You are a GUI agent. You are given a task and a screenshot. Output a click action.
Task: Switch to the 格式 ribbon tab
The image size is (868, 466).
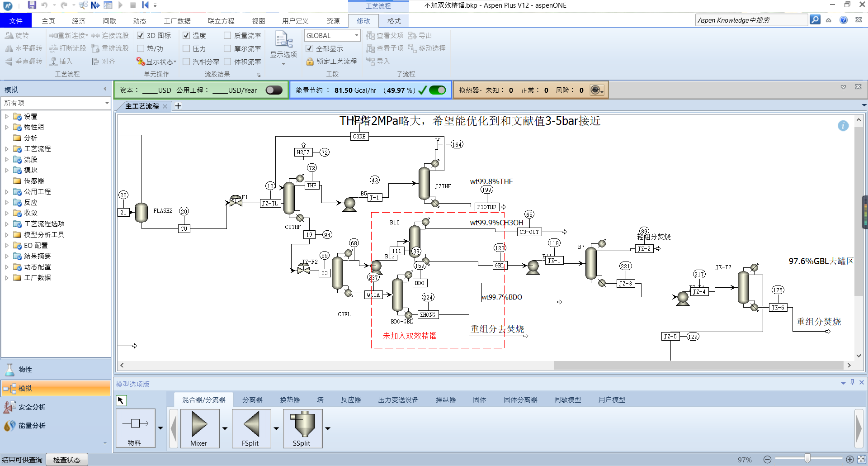click(x=394, y=21)
